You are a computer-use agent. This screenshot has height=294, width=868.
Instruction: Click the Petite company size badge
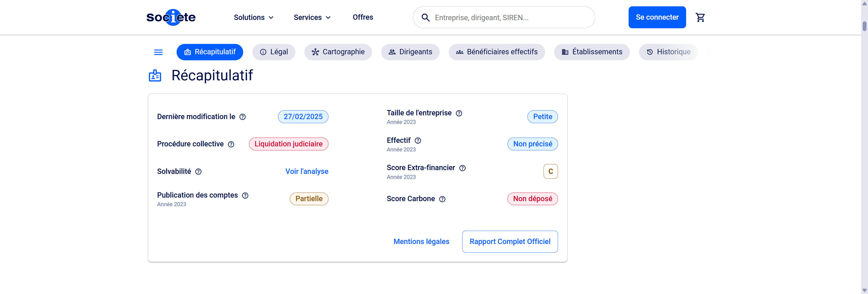(543, 117)
